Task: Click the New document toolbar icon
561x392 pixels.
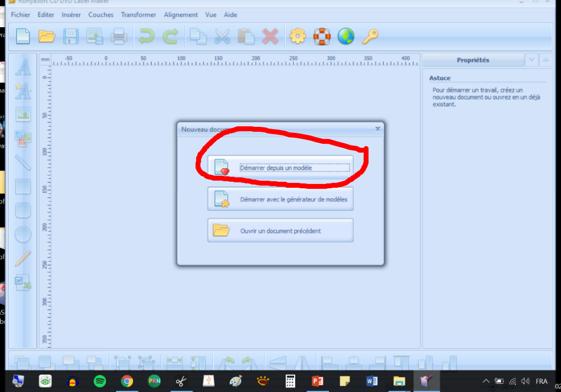Action: coord(23,36)
